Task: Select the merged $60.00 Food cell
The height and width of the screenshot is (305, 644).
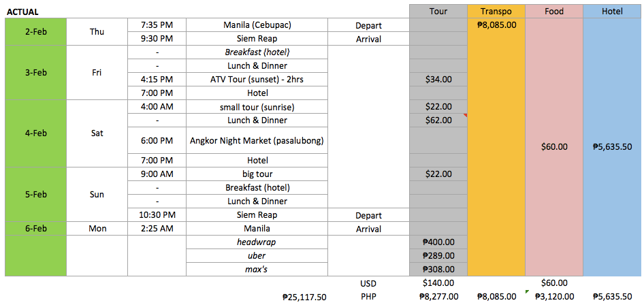Action: 554,146
